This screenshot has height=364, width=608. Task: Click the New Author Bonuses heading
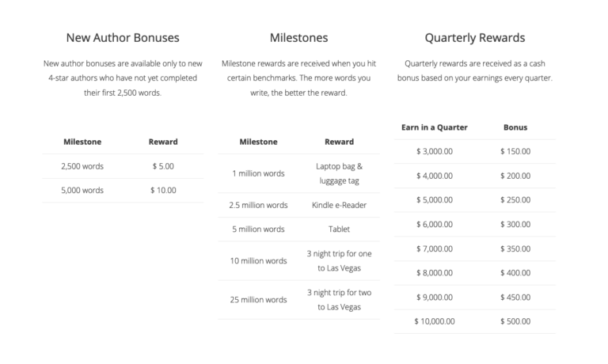(122, 37)
